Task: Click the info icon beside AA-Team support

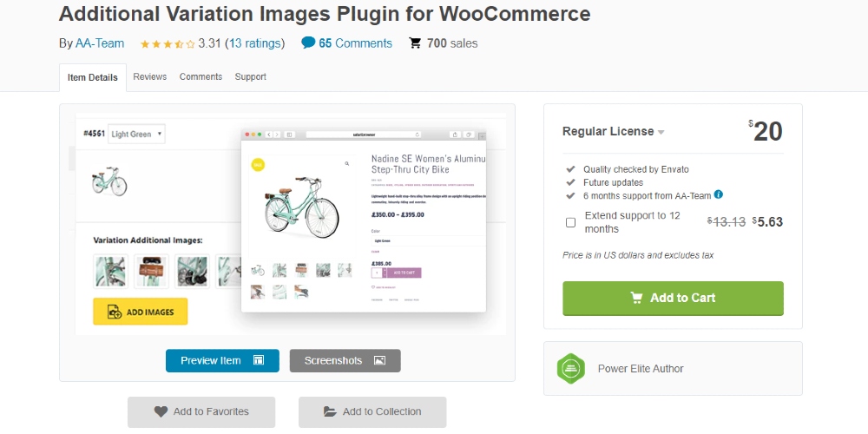Action: [x=718, y=194]
